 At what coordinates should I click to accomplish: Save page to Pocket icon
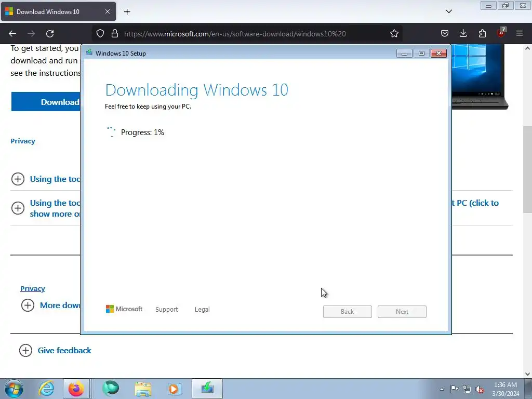tap(445, 34)
